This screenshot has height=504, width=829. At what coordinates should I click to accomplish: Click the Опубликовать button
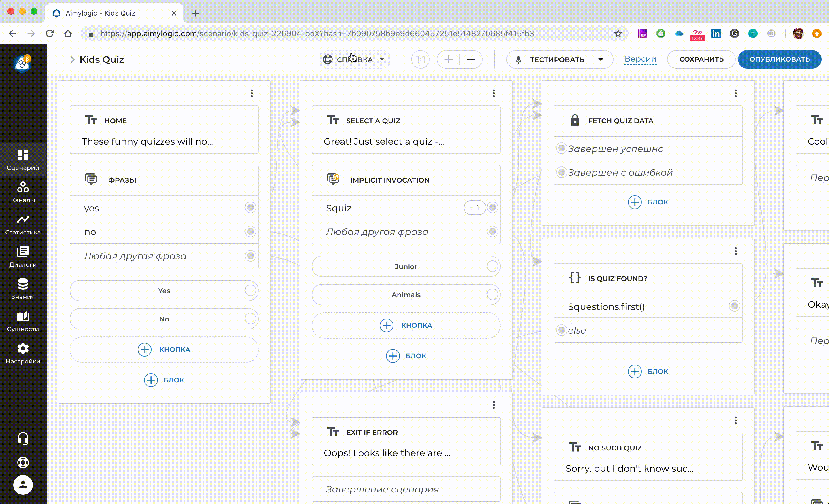pos(779,59)
